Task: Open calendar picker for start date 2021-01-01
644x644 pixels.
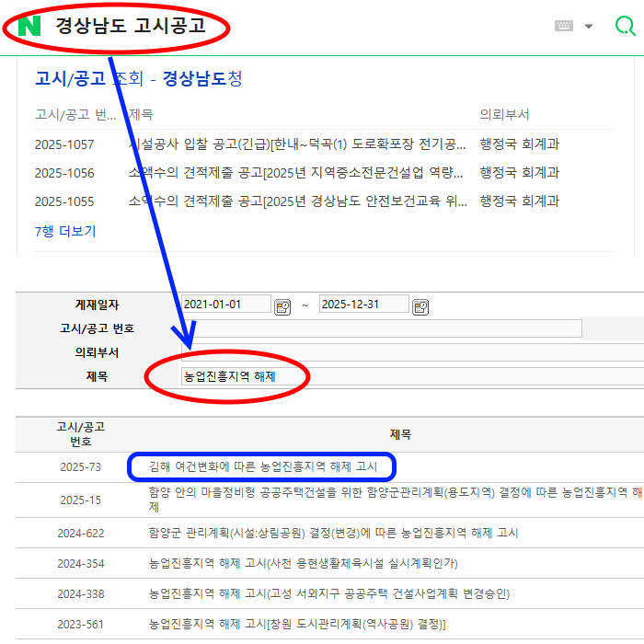Action: [x=282, y=305]
